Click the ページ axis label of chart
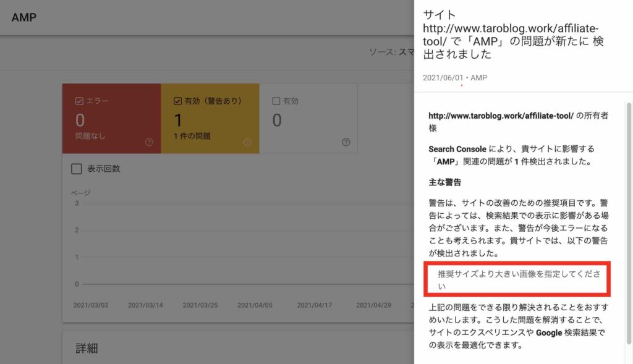 81,193
